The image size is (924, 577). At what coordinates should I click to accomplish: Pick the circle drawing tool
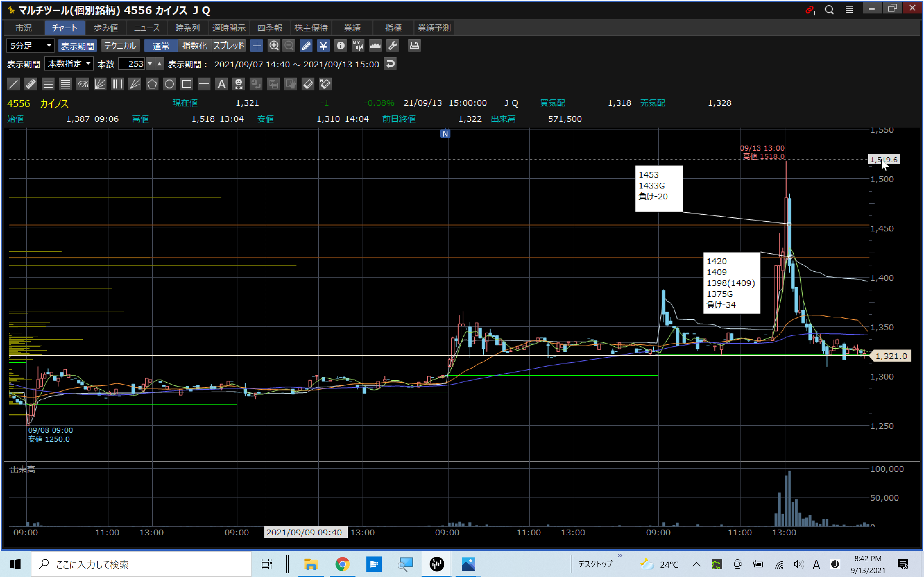pos(169,84)
